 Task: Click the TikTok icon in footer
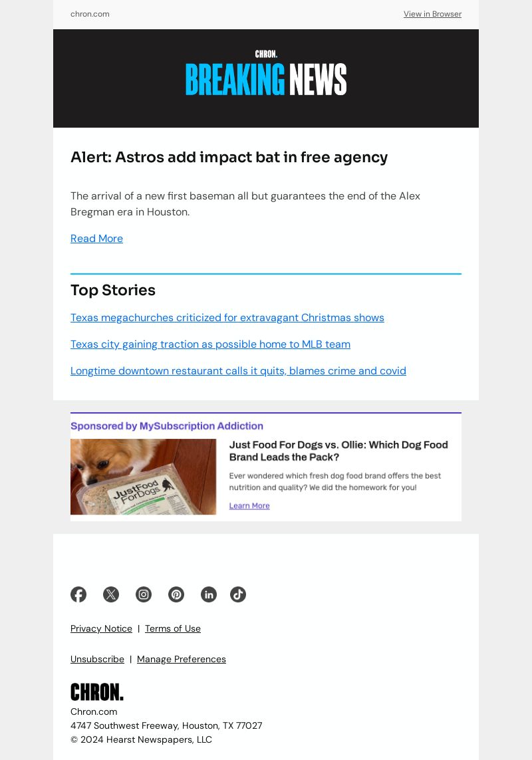coord(238,594)
